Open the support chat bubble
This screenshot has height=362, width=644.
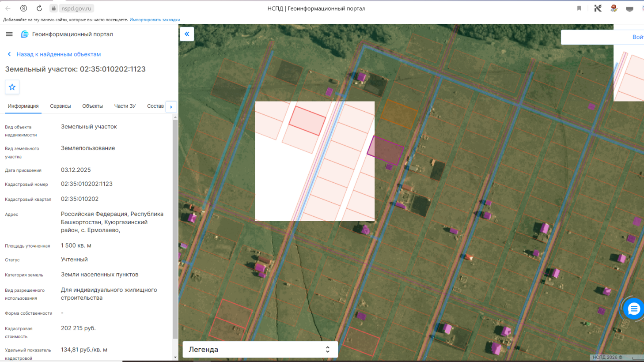pyautogui.click(x=634, y=309)
